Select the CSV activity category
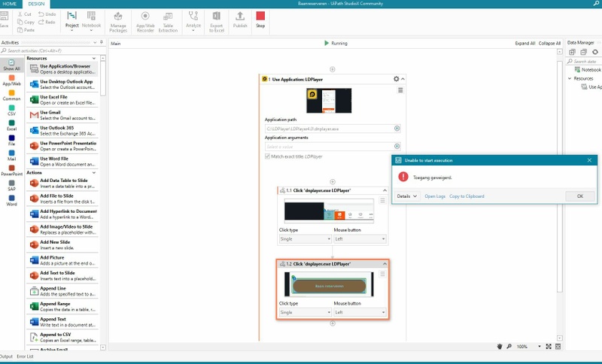Image resolution: width=602 pixels, height=364 pixels. coord(11,111)
